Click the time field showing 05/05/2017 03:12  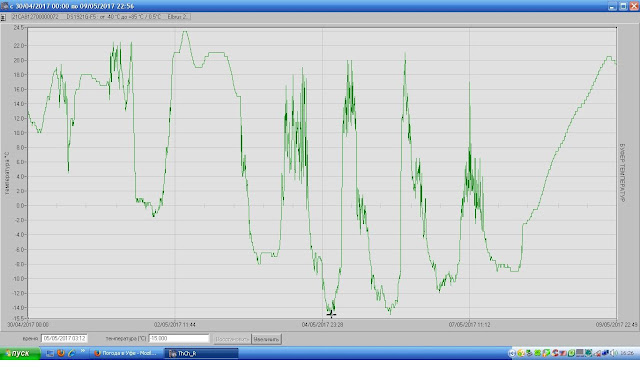[64, 339]
